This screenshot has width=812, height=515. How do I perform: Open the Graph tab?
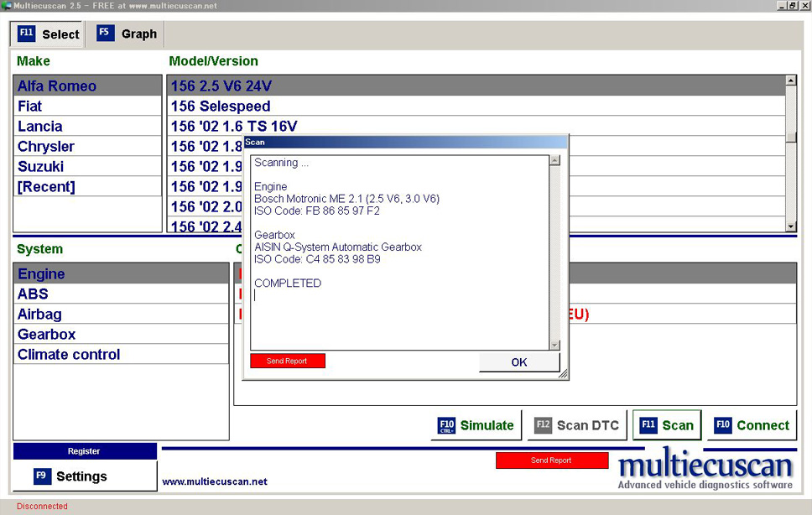click(x=128, y=34)
